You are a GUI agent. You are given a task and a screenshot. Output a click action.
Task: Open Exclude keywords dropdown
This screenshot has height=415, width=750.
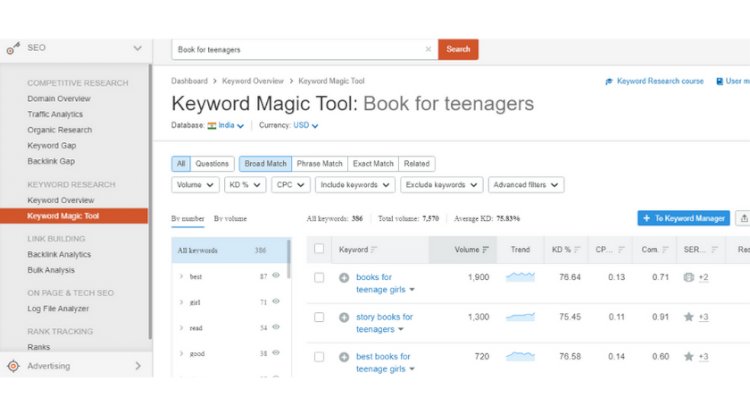[441, 185]
